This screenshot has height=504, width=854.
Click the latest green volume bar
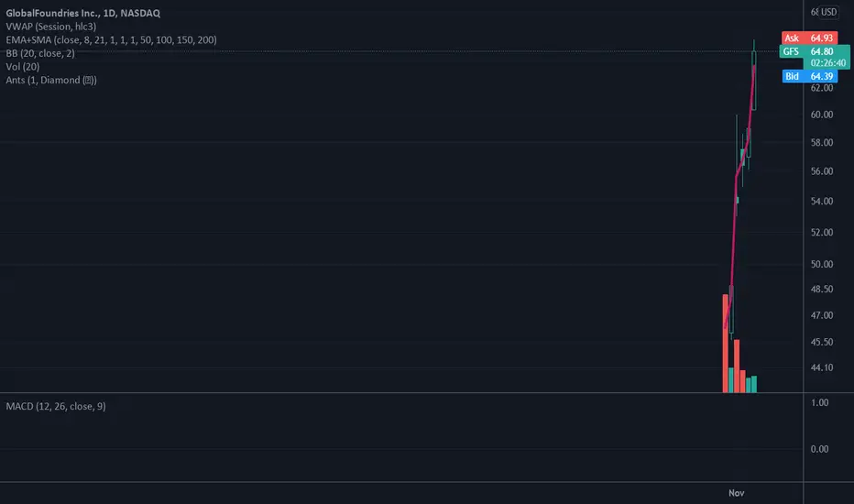754,384
